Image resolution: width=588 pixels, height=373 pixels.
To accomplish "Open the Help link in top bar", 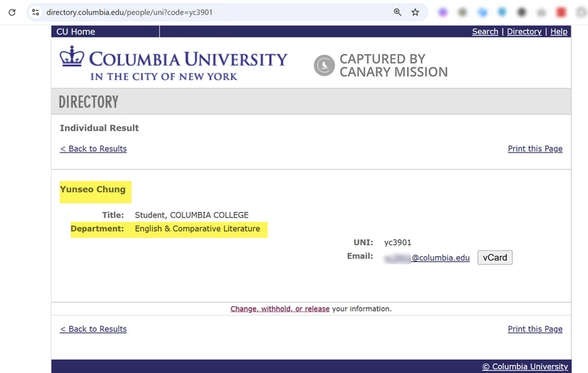I will coord(559,32).
